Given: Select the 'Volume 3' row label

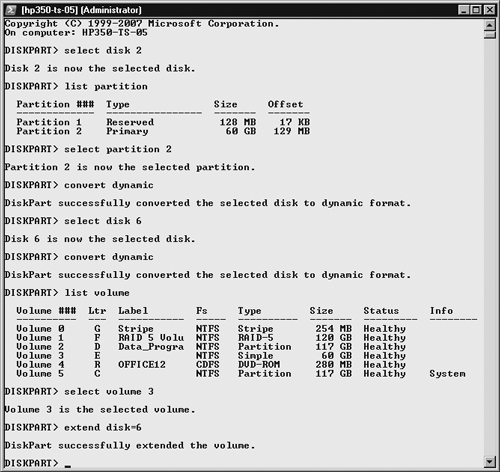Looking at the screenshot, I should point(40,356).
